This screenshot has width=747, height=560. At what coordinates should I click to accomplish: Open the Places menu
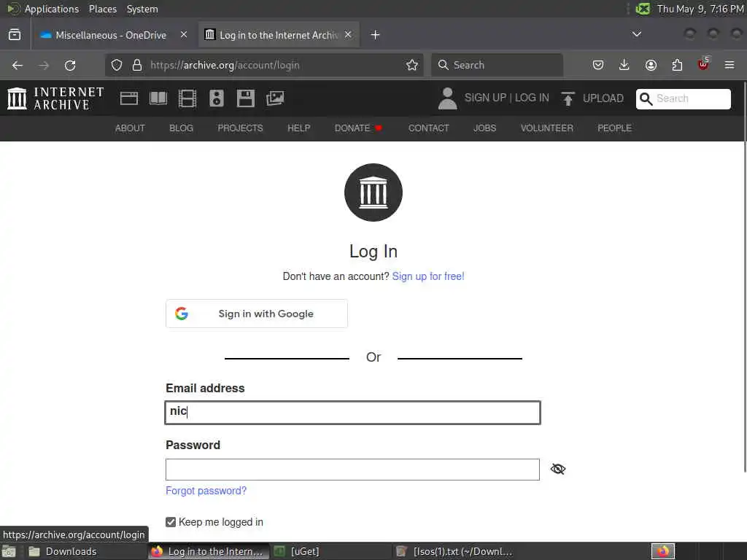pos(102,9)
